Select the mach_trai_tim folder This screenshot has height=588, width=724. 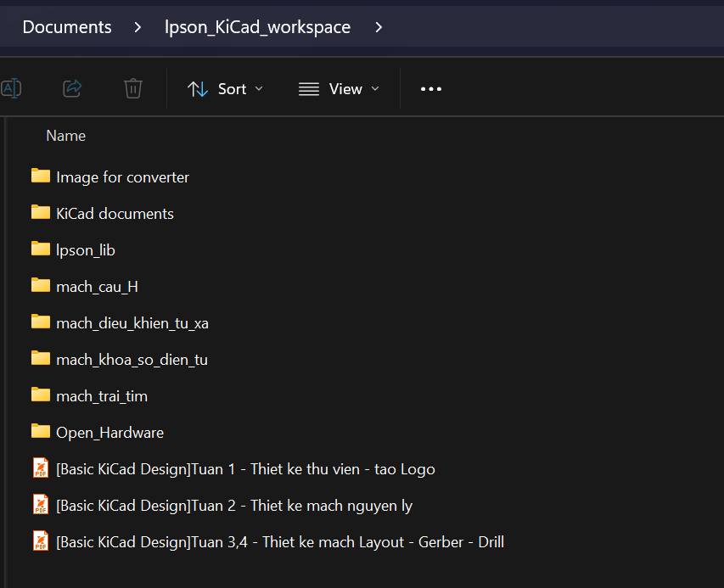point(102,396)
